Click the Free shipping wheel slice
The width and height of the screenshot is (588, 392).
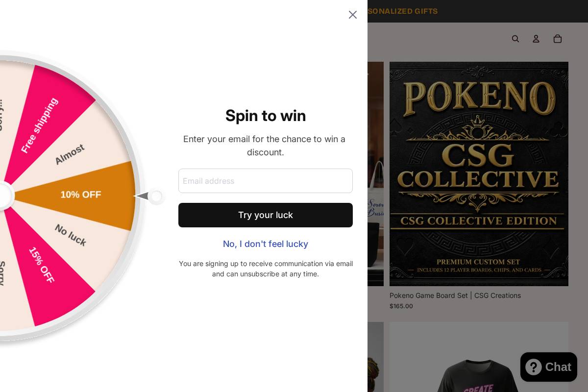tap(40, 125)
